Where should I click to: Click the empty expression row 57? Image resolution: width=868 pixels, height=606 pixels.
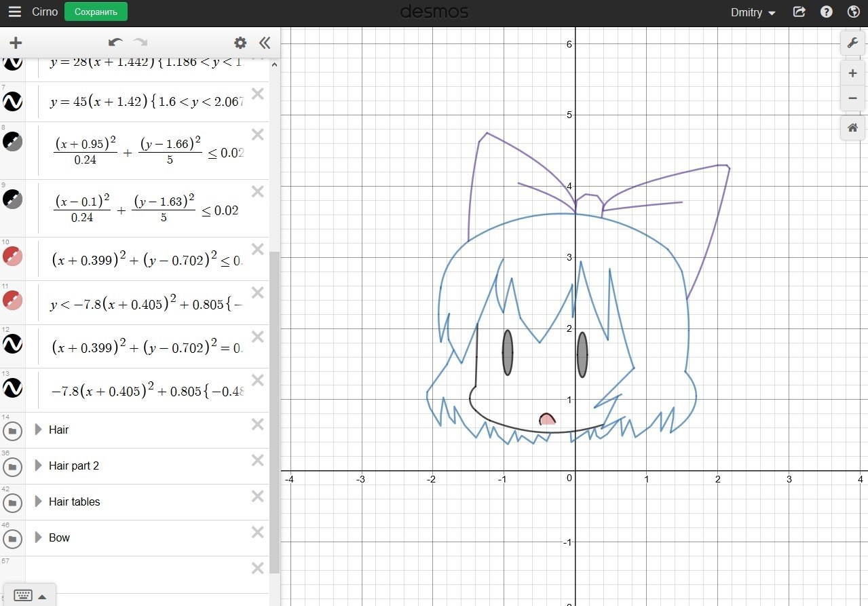146,574
